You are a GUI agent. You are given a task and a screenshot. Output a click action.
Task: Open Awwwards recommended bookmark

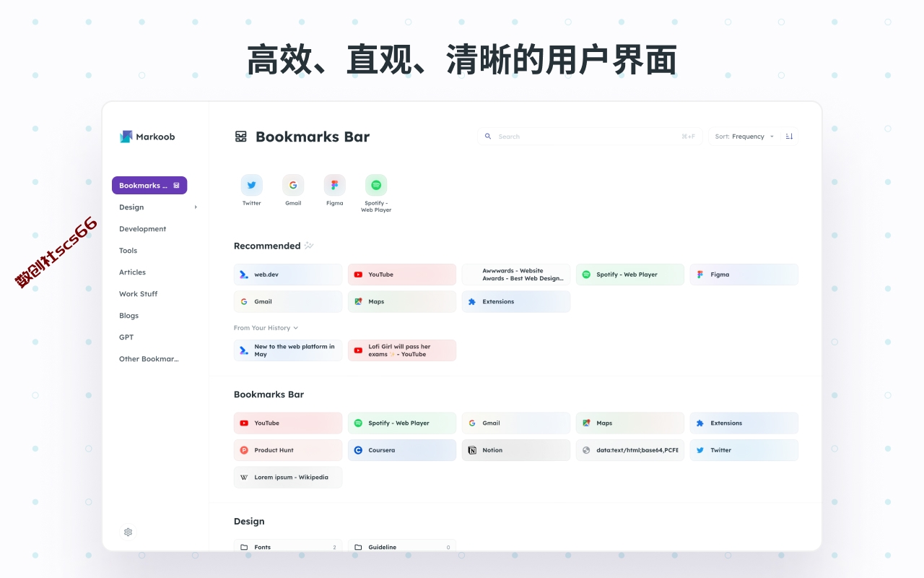point(516,275)
